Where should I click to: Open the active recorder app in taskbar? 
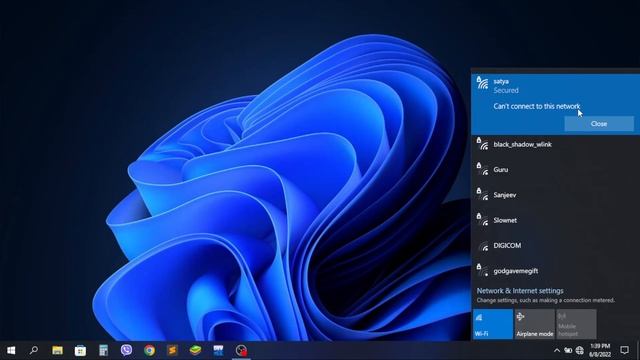coord(241,350)
